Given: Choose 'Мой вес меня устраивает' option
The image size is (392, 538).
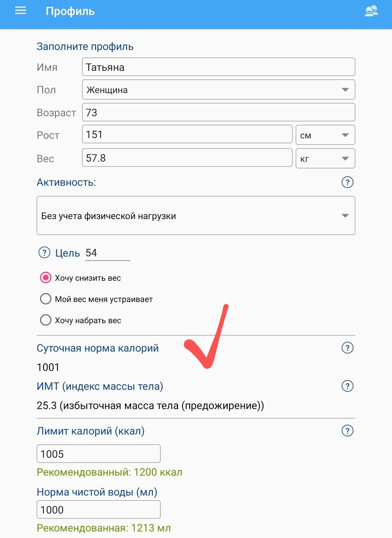Looking at the screenshot, I should coord(46,299).
